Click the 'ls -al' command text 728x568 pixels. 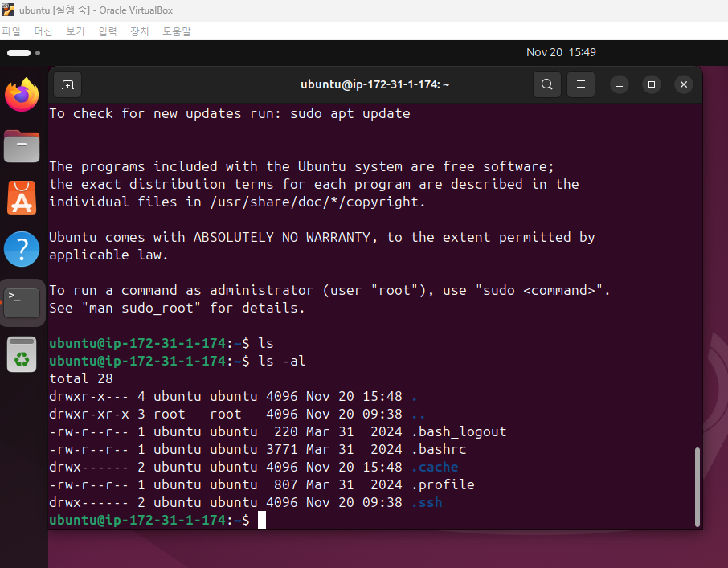282,361
